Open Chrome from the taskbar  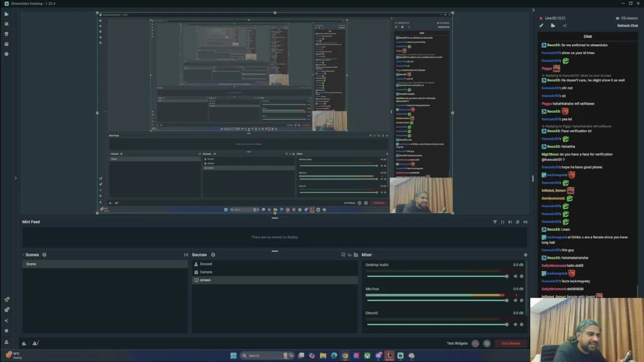click(x=345, y=355)
